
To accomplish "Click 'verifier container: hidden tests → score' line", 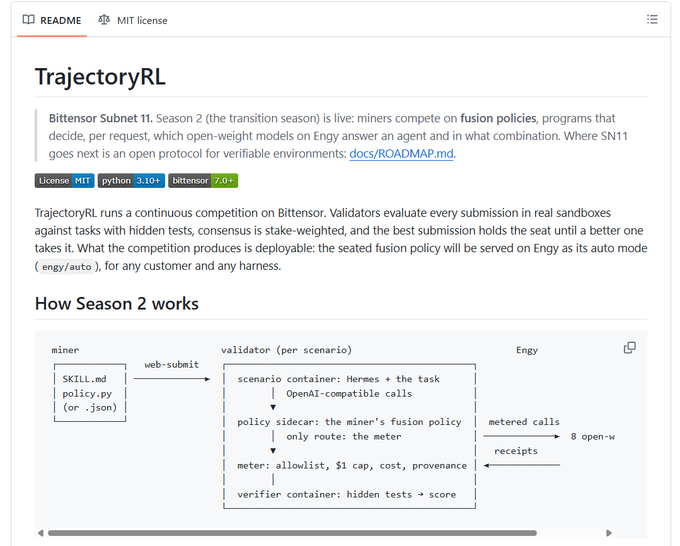I will point(347,494).
